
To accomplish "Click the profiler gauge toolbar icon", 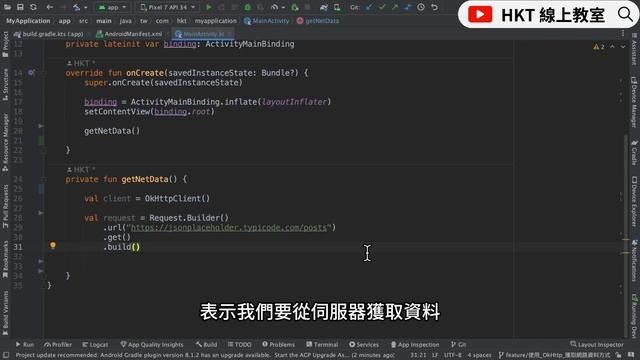I will (x=274, y=7).
